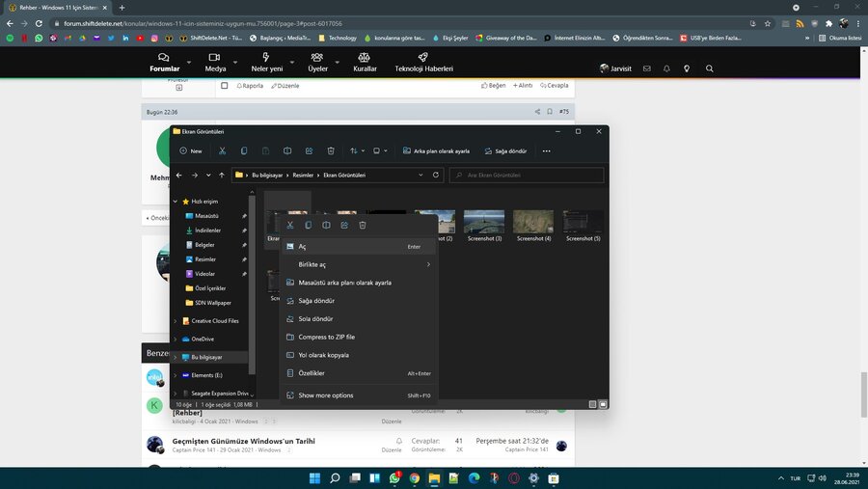The height and width of the screenshot is (489, 868).
Task: Click Arka plan olarak ayarla button
Action: point(435,150)
